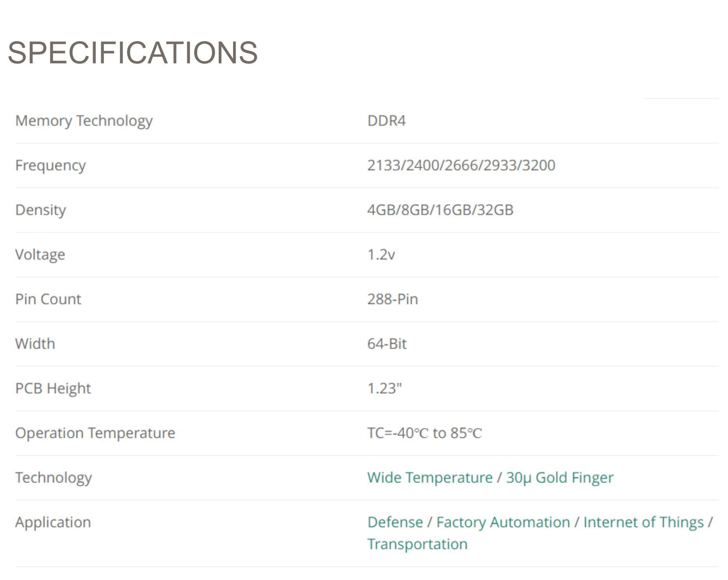Select the 288-Pin value
This screenshot has height=580, width=728.
point(393,299)
